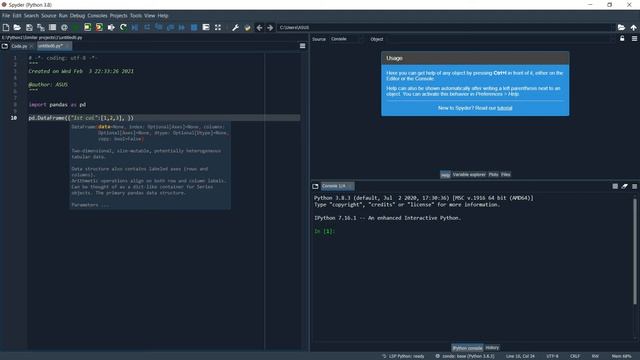Click the CRLF status bar entry
The height and width of the screenshot is (360, 640).
pos(575,356)
